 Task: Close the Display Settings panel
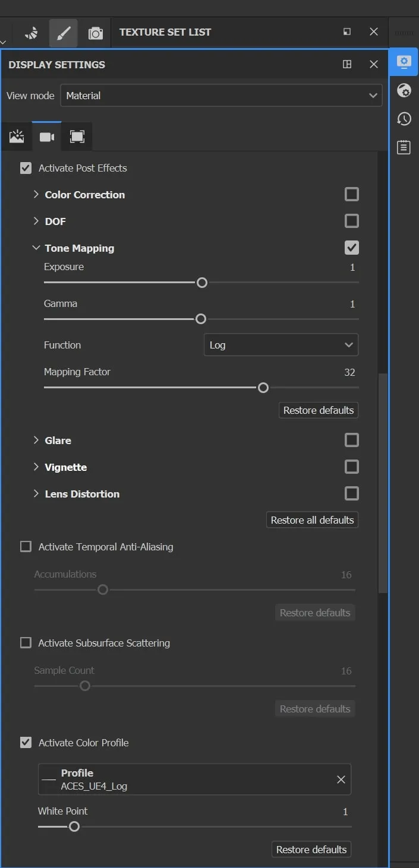374,65
